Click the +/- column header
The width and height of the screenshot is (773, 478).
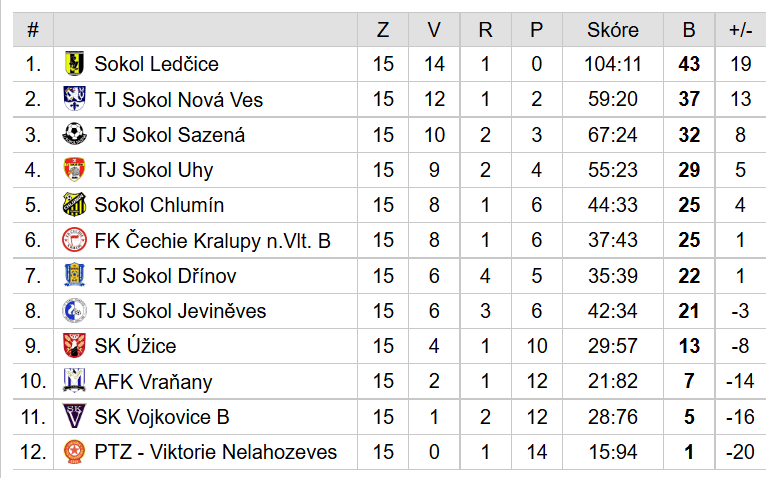click(740, 30)
